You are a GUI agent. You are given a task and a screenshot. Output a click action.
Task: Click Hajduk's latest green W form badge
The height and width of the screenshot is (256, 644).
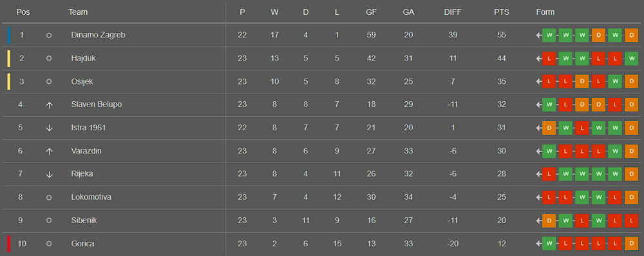(x=631, y=59)
